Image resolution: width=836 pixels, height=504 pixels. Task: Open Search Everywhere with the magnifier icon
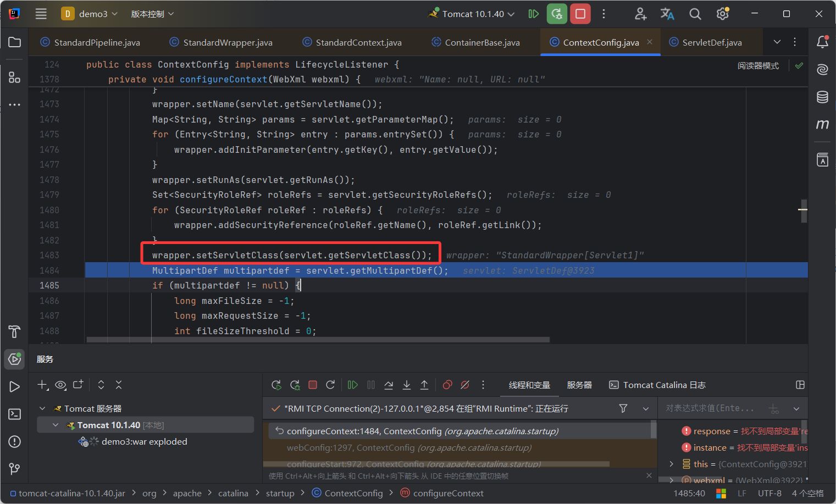695,14
